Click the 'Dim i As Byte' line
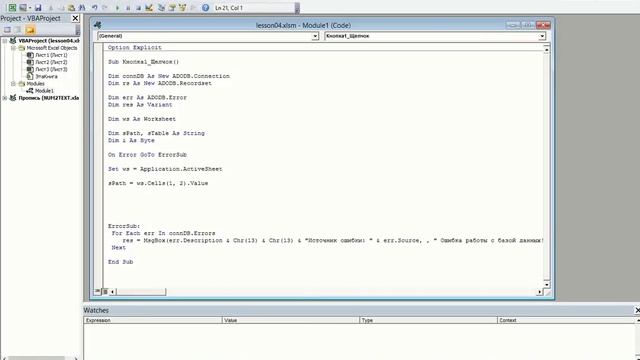The width and height of the screenshot is (640, 360). [x=131, y=140]
